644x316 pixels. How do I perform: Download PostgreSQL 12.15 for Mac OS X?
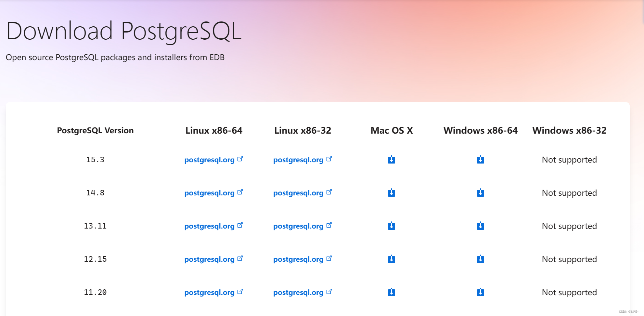[392, 259]
